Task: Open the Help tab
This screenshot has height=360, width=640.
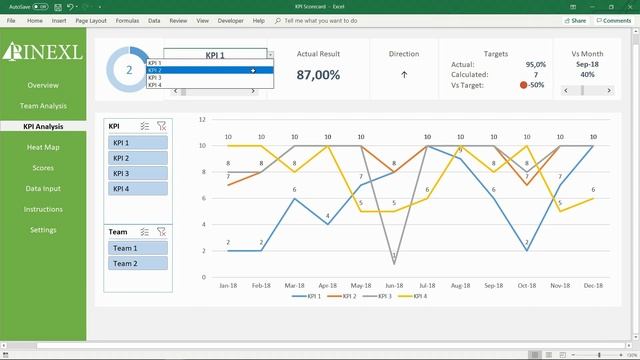Action: (x=258, y=20)
